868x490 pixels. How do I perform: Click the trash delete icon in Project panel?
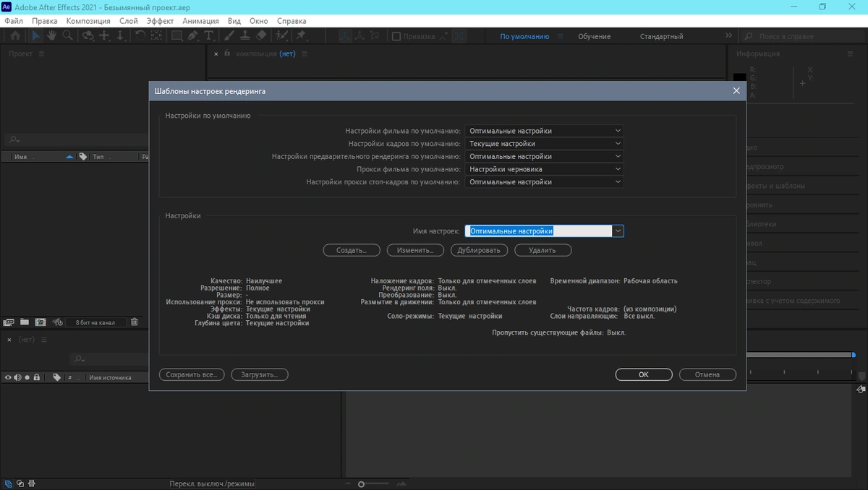135,322
